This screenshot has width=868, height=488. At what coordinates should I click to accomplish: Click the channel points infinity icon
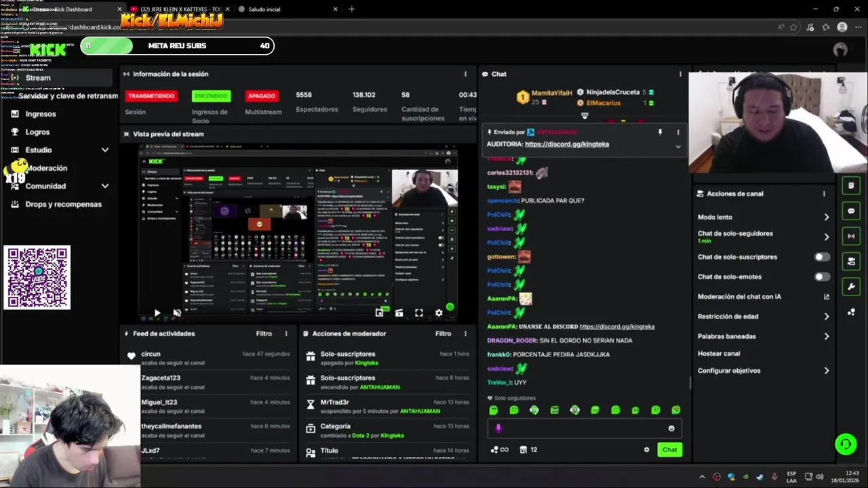pos(499,449)
